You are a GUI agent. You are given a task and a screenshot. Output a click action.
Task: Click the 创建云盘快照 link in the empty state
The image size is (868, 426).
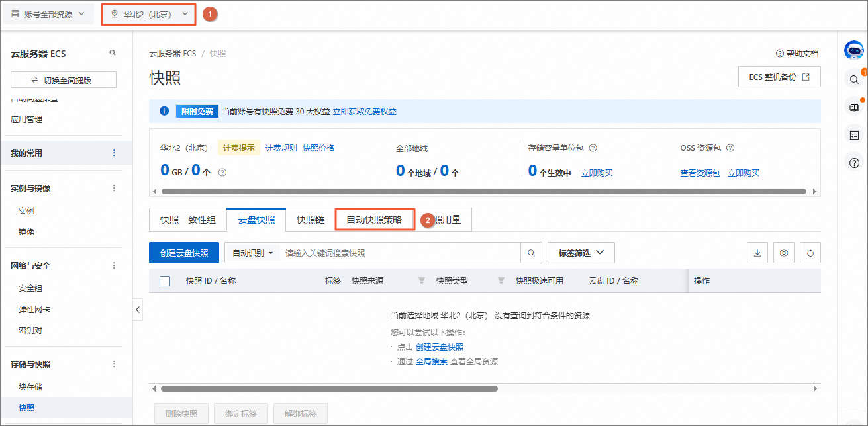coord(440,347)
